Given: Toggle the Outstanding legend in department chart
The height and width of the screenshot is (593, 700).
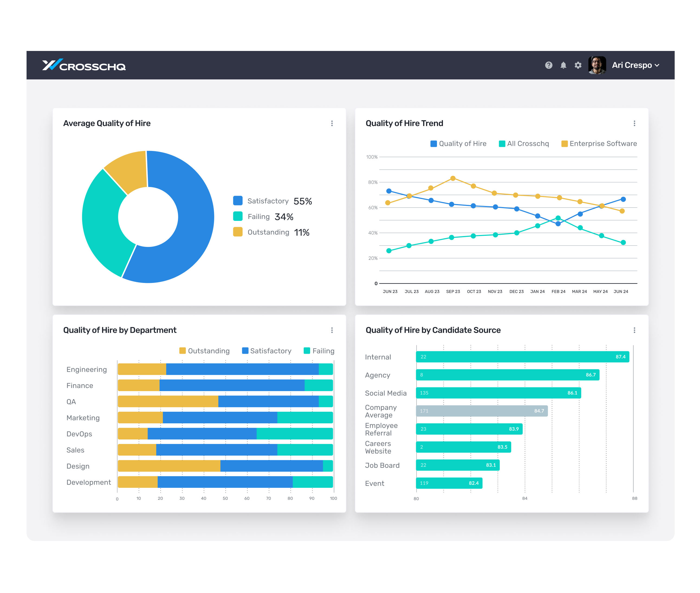Looking at the screenshot, I should 204,351.
